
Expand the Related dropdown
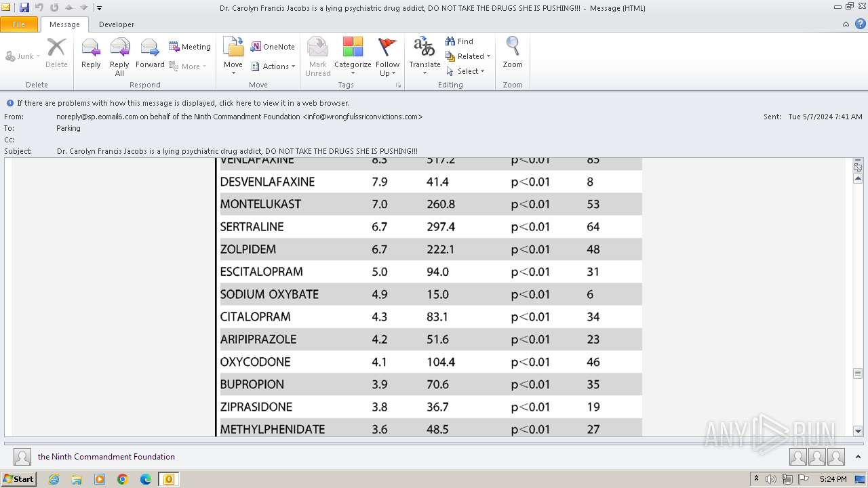[x=468, y=56]
